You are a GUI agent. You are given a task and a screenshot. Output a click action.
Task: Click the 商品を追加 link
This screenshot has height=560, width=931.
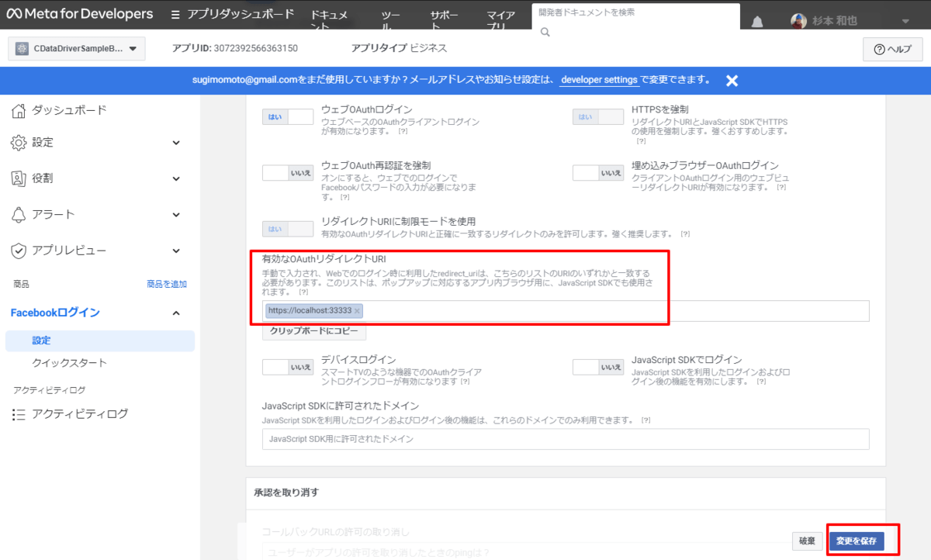click(x=167, y=285)
